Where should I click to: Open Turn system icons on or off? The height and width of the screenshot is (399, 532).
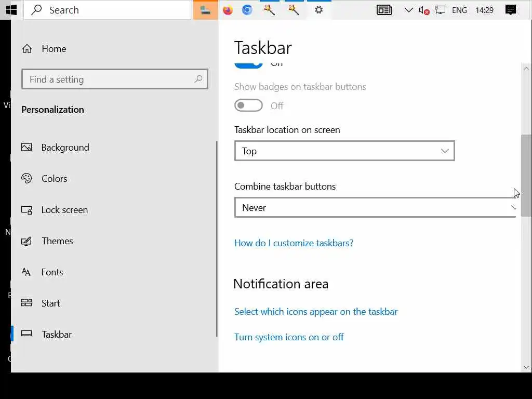click(289, 337)
